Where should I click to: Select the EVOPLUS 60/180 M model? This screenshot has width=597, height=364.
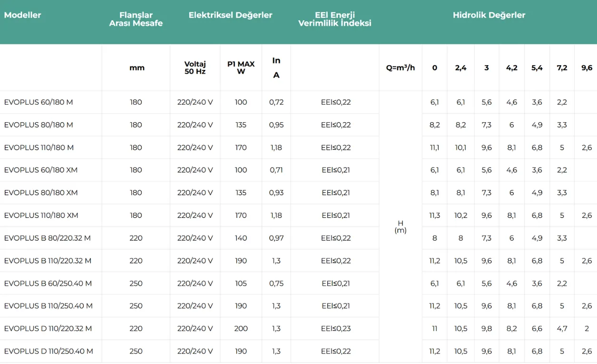pyautogui.click(x=39, y=102)
